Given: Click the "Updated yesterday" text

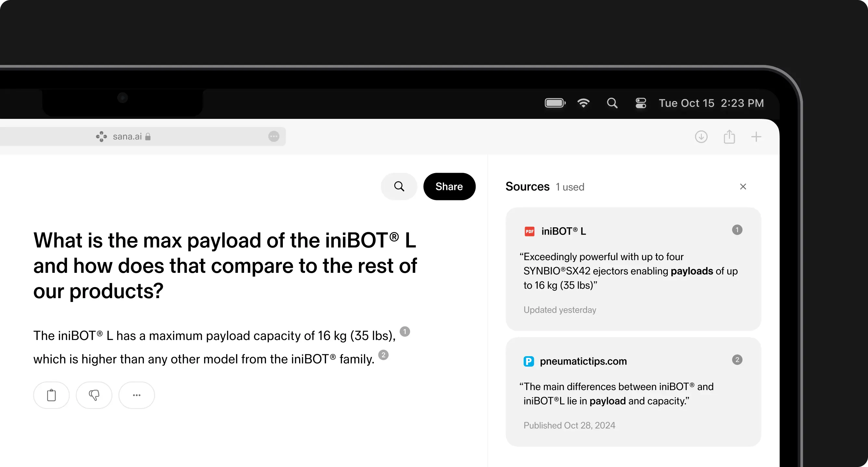Looking at the screenshot, I should coord(560,310).
